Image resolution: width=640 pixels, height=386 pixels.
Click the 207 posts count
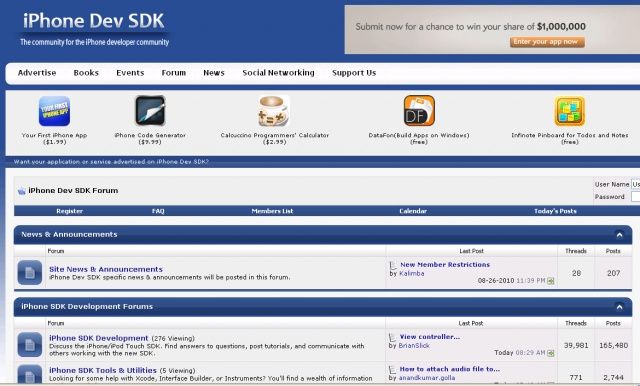613,273
